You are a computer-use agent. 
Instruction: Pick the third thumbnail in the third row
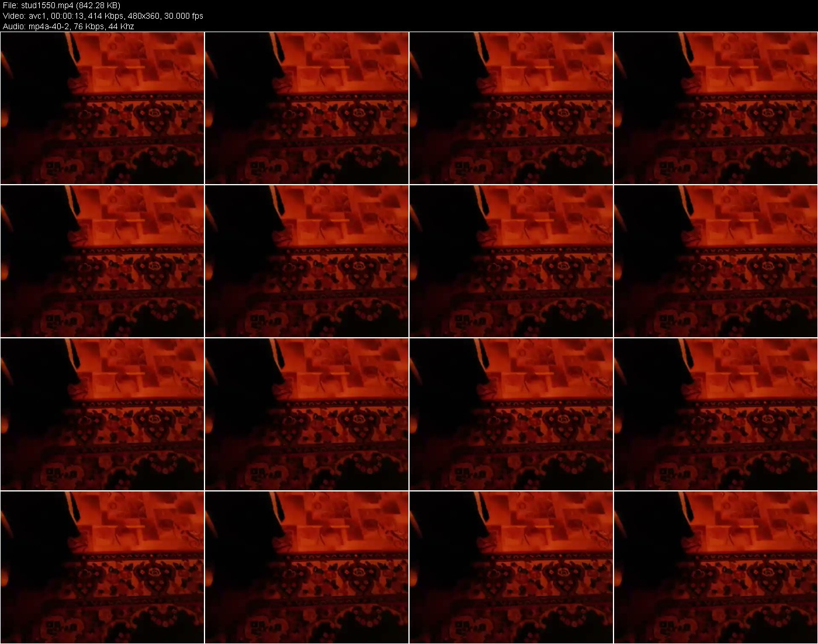coord(511,414)
